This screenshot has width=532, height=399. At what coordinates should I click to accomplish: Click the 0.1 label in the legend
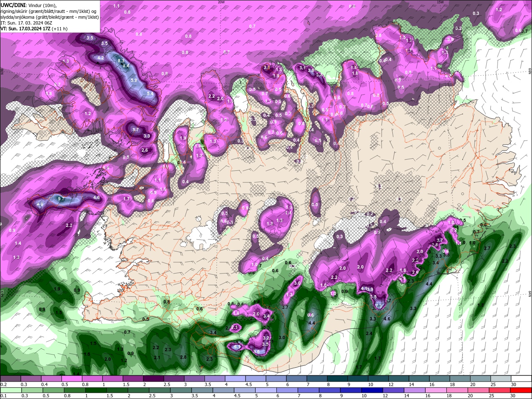(3, 396)
